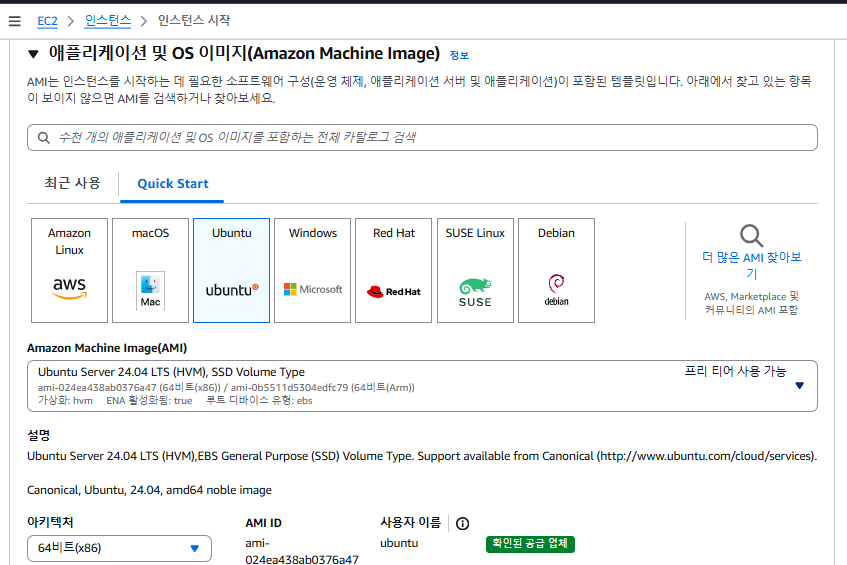Open 더 많은 AMI 찾아보기 link
Image resolution: width=847 pixels, height=565 pixels.
(751, 265)
